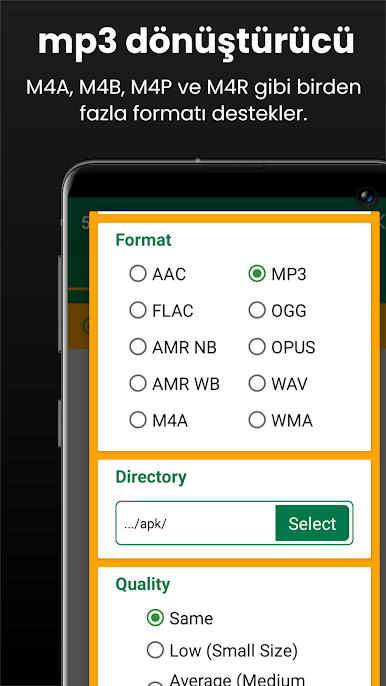Select WAV format

coord(257,384)
